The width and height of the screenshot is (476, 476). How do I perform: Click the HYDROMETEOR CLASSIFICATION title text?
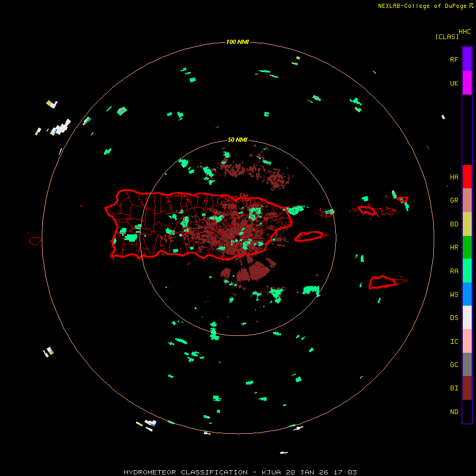tap(186, 472)
